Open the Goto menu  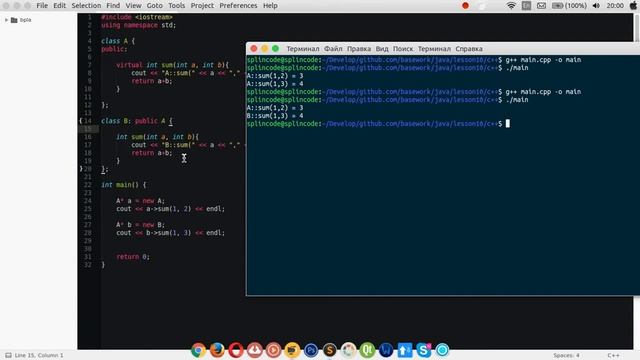(155, 6)
